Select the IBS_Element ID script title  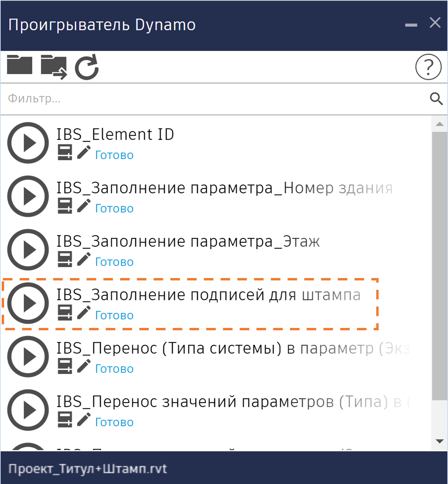(115, 135)
